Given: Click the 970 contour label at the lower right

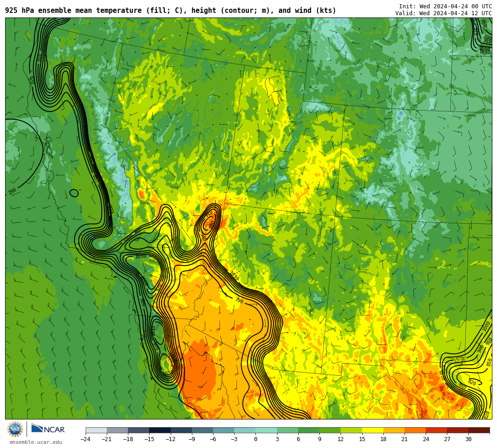Looking at the screenshot, I should coord(460,359).
